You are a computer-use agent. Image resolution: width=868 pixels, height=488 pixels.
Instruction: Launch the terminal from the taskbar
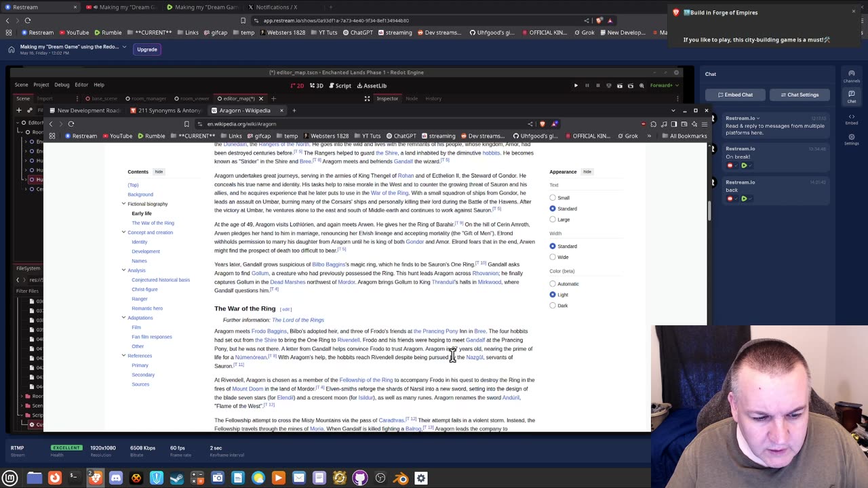(75, 478)
